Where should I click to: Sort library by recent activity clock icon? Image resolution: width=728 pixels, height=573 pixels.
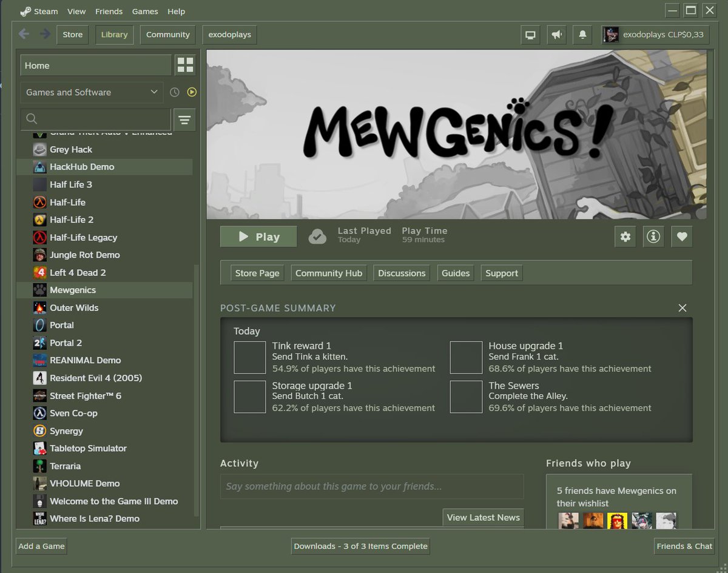[175, 92]
